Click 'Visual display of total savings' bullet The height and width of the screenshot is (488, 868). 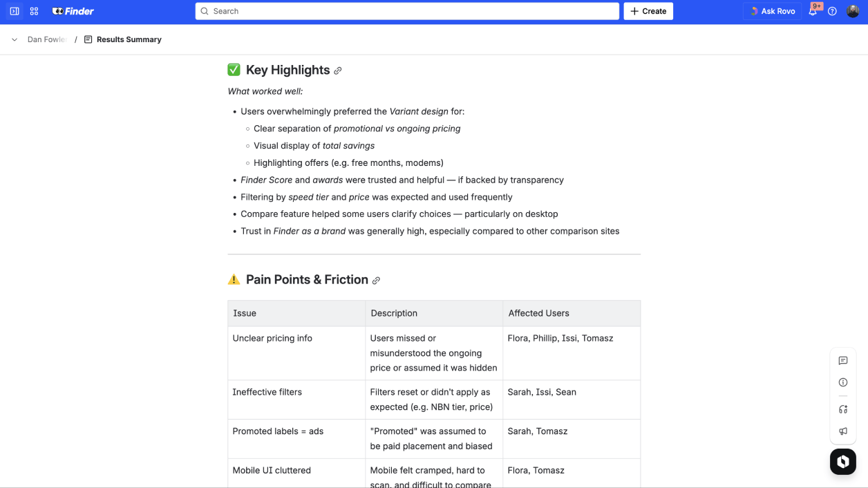[x=314, y=146]
